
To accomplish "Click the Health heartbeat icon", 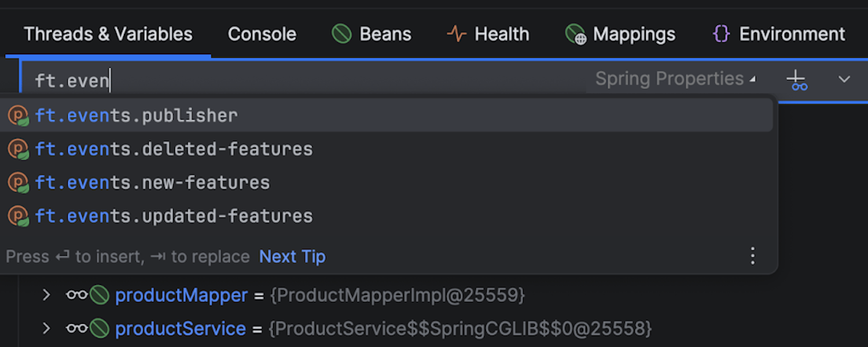I will click(457, 34).
